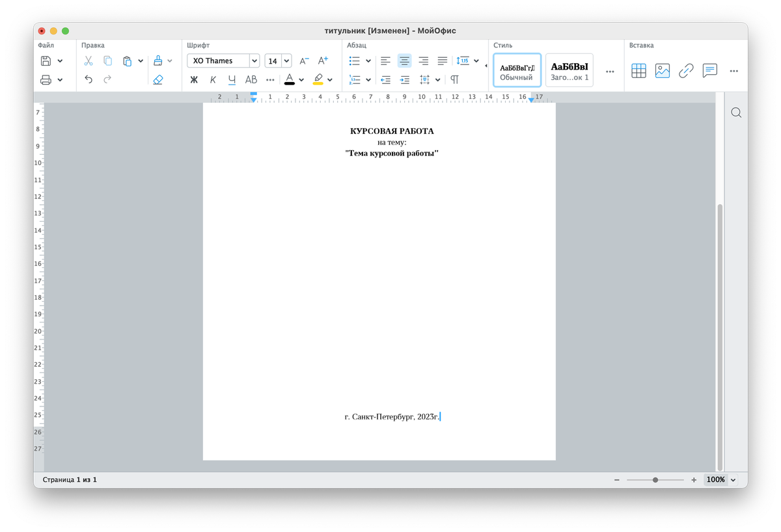Justify paragraph text alignment
Screen dimensions: 781x532
[443, 60]
